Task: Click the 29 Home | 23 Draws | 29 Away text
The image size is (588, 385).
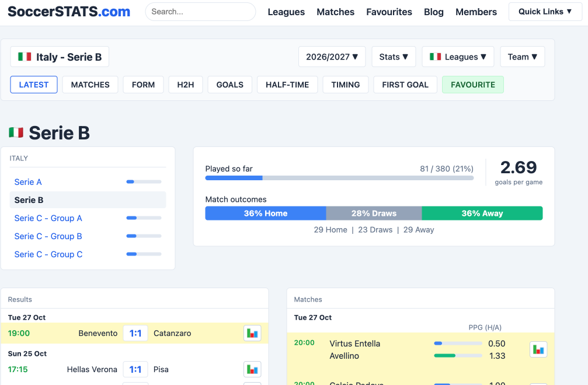Action: (x=374, y=230)
